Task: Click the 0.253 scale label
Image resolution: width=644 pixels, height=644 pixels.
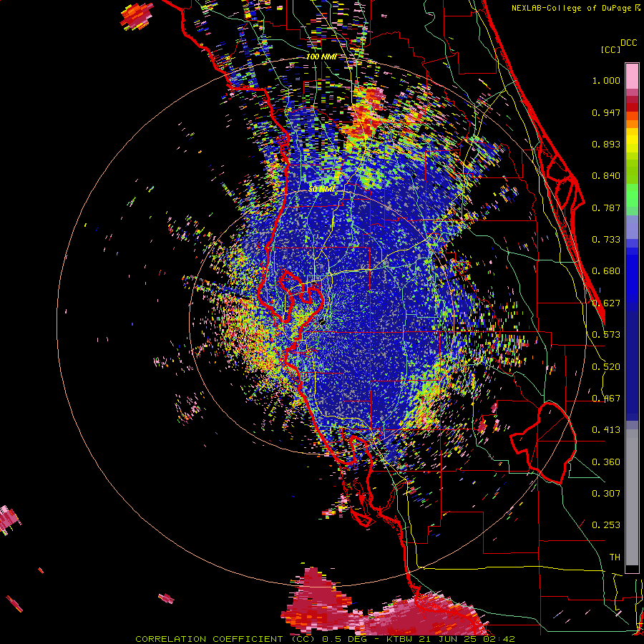Action: 606,525
